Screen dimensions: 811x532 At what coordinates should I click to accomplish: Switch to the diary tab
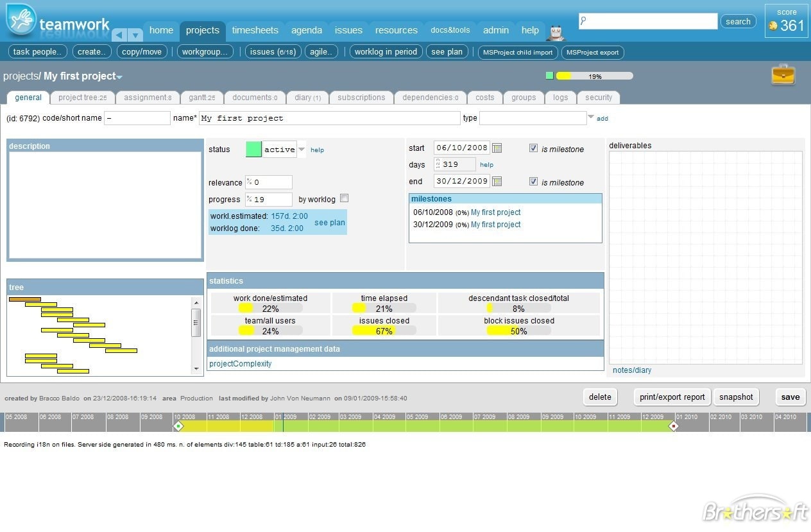click(x=308, y=98)
